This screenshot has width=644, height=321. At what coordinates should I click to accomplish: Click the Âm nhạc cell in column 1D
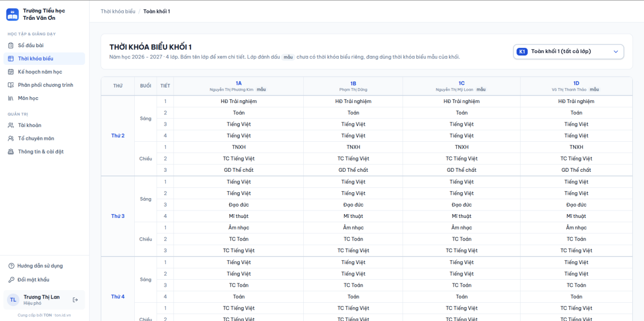tap(576, 228)
